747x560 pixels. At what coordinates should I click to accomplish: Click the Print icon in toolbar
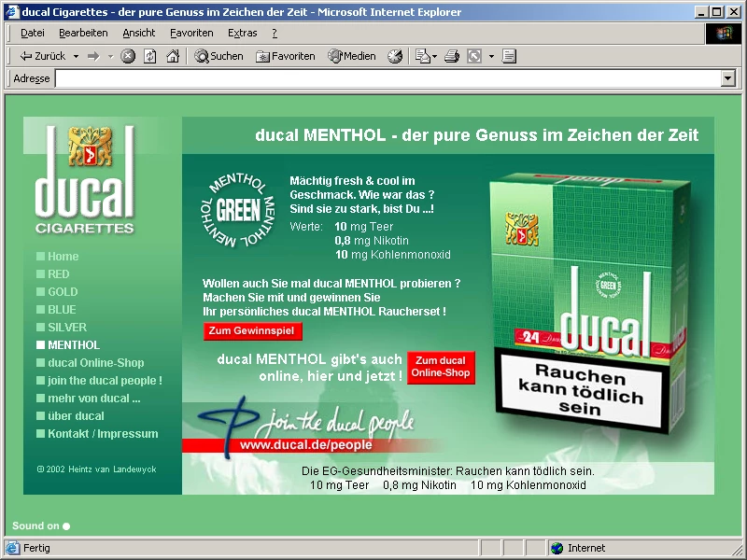[452, 56]
